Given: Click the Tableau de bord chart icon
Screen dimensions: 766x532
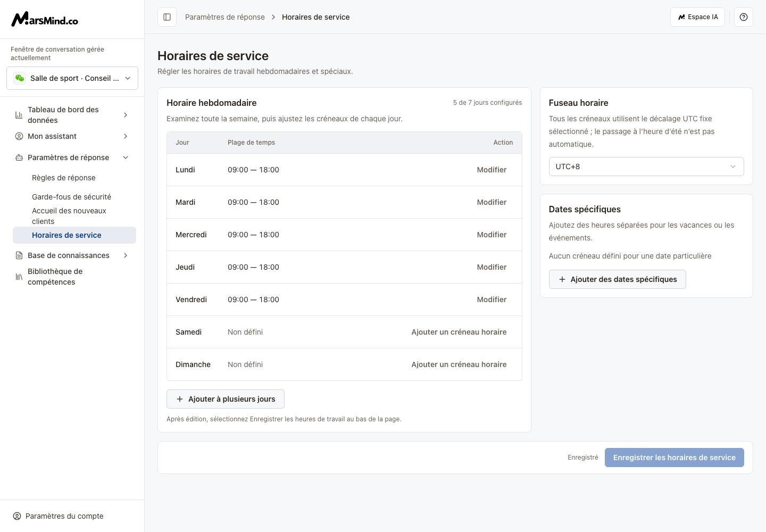Looking at the screenshot, I should [19, 115].
